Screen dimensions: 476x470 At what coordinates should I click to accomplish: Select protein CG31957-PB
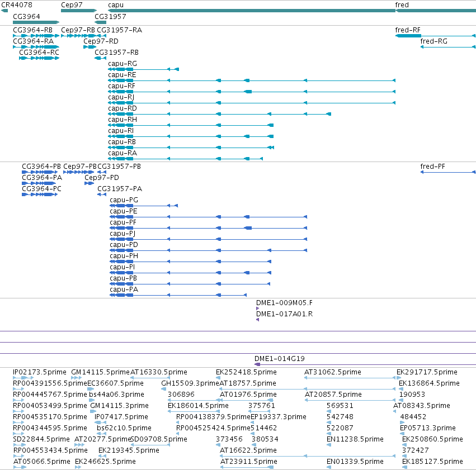tap(102, 172)
